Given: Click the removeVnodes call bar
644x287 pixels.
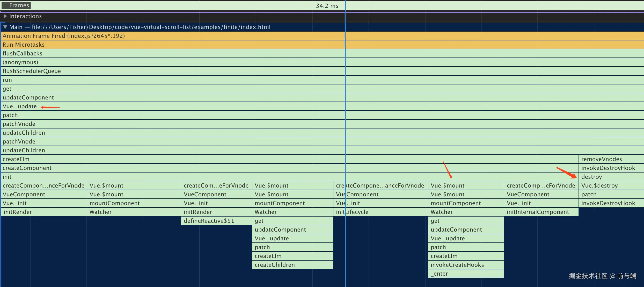Looking at the screenshot, I should point(601,159).
